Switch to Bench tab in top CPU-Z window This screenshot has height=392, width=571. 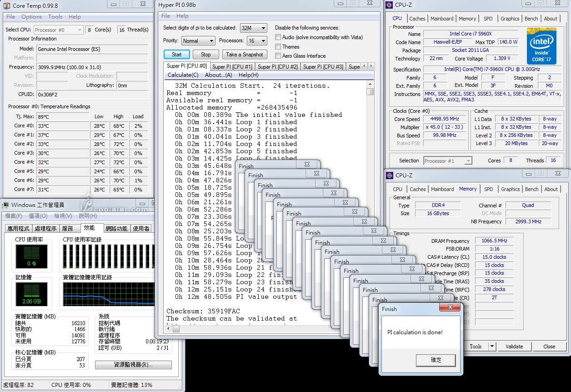(x=531, y=19)
